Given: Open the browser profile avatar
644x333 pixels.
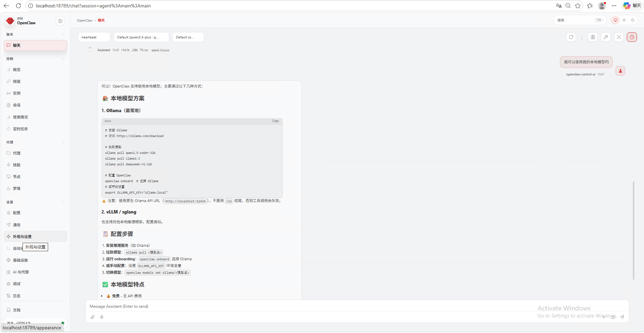Looking at the screenshot, I should coord(602,6).
